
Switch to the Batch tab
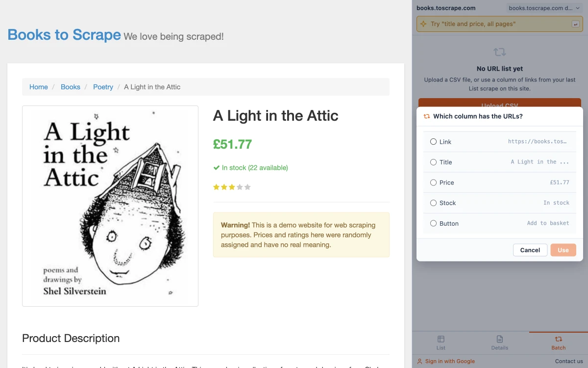click(558, 343)
